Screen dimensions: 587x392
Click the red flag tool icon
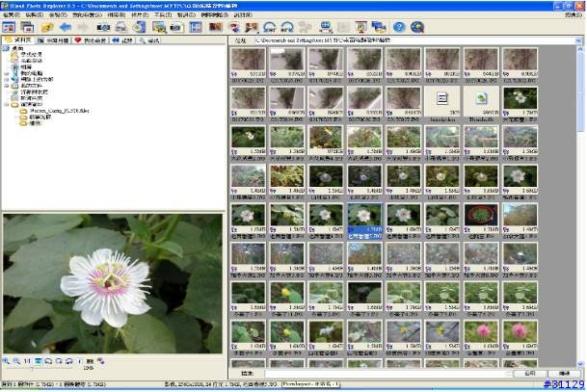[x=252, y=27]
